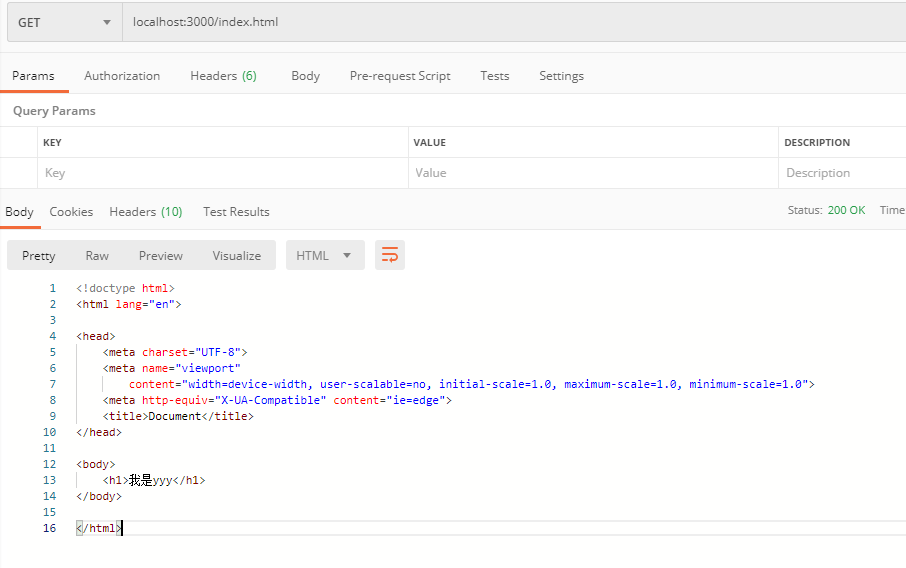The width and height of the screenshot is (906, 568).
Task: Click the <h1>我是yyy</h1> line
Action: (154, 480)
